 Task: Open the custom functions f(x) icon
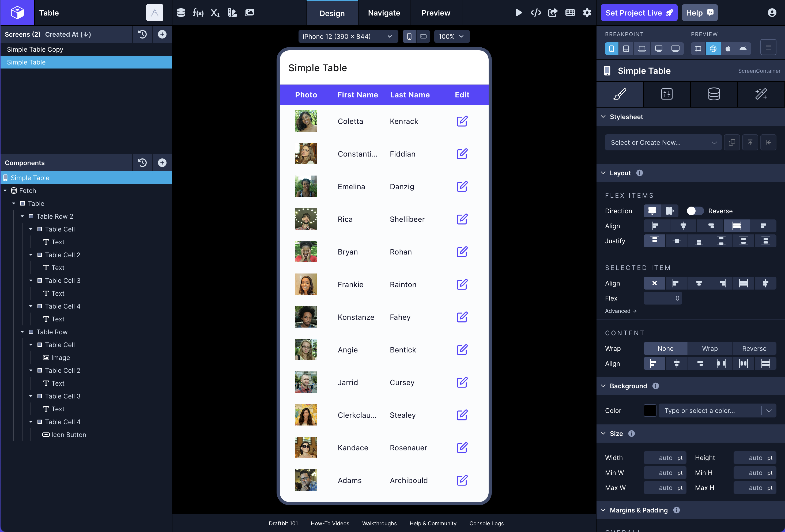pyautogui.click(x=198, y=13)
